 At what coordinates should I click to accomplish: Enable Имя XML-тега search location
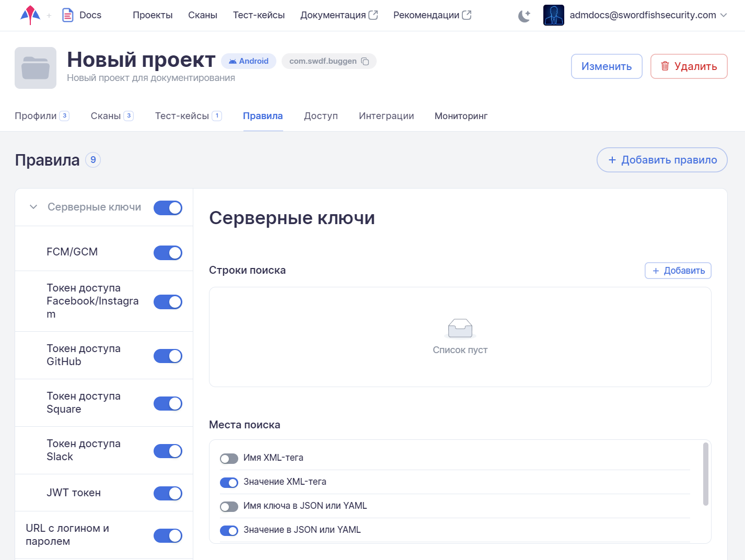click(x=229, y=459)
